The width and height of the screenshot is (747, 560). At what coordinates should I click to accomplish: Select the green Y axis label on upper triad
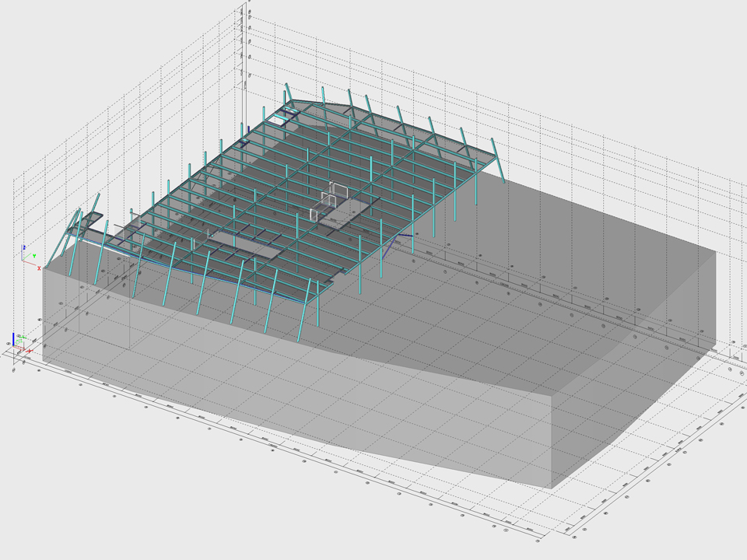(x=33, y=255)
